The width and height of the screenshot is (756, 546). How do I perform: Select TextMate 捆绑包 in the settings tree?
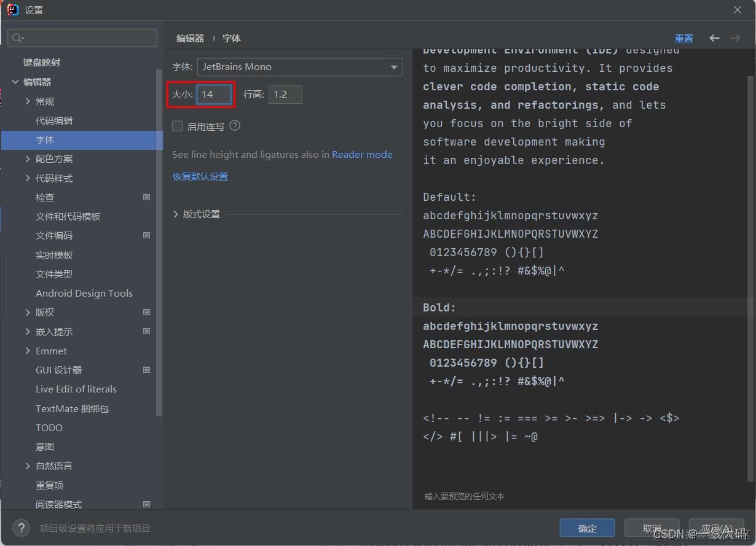[x=72, y=408]
